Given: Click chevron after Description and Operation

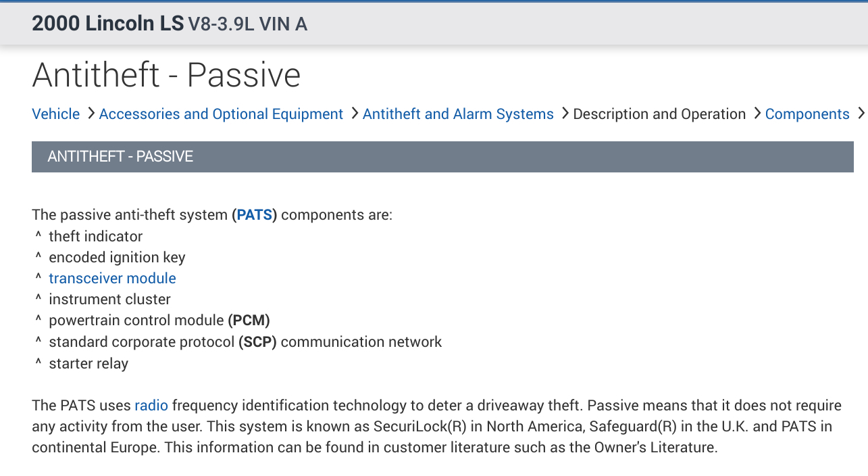Looking at the screenshot, I should (757, 114).
